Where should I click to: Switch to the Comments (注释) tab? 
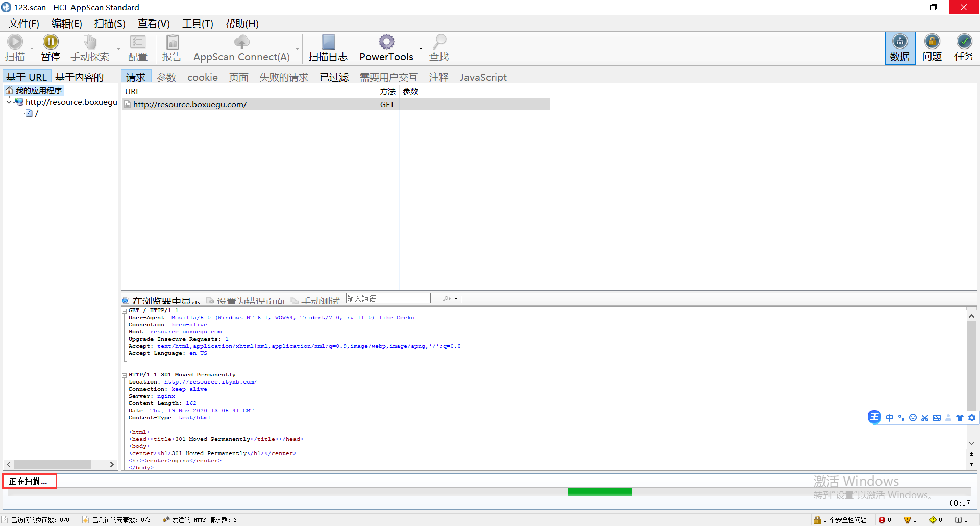tap(438, 77)
